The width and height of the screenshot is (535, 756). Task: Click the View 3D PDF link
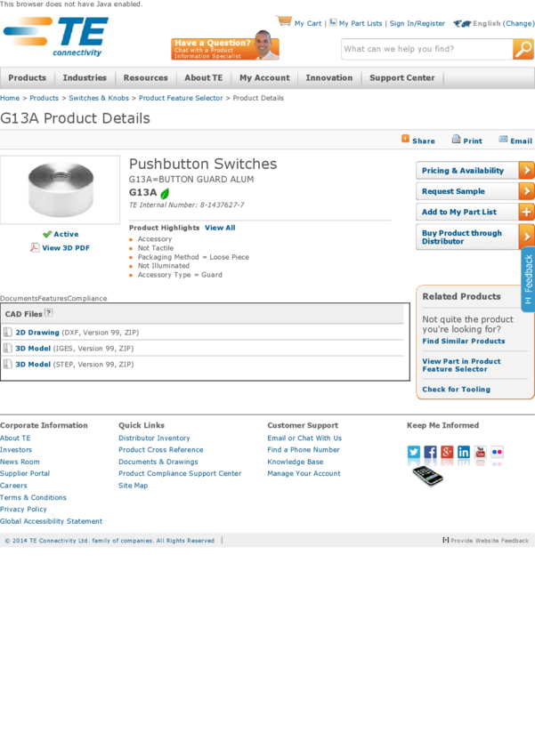66,248
